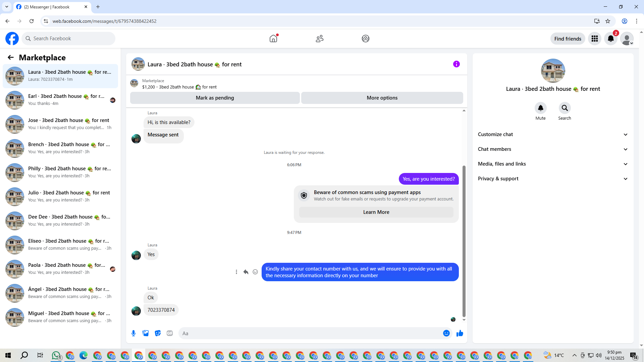Open the sticker picker icon
Viewport: 644px width, 362px height.
(x=158, y=333)
